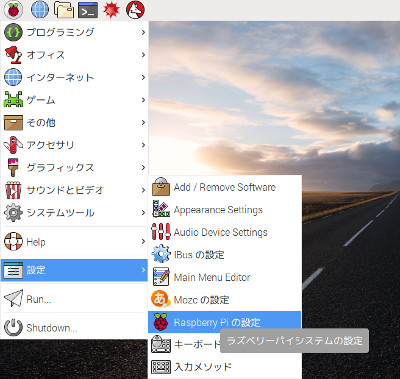Screen dimensions: 400x379
Task: Open the 入力メソッド label
Action: click(x=203, y=367)
